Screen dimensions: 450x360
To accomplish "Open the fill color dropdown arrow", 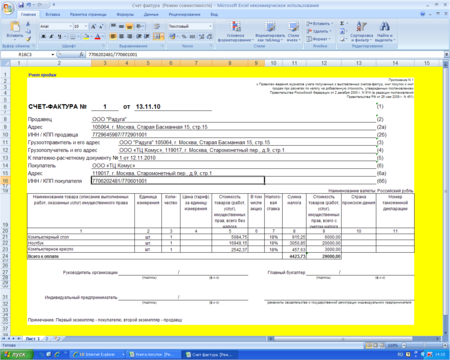I will 91,36.
